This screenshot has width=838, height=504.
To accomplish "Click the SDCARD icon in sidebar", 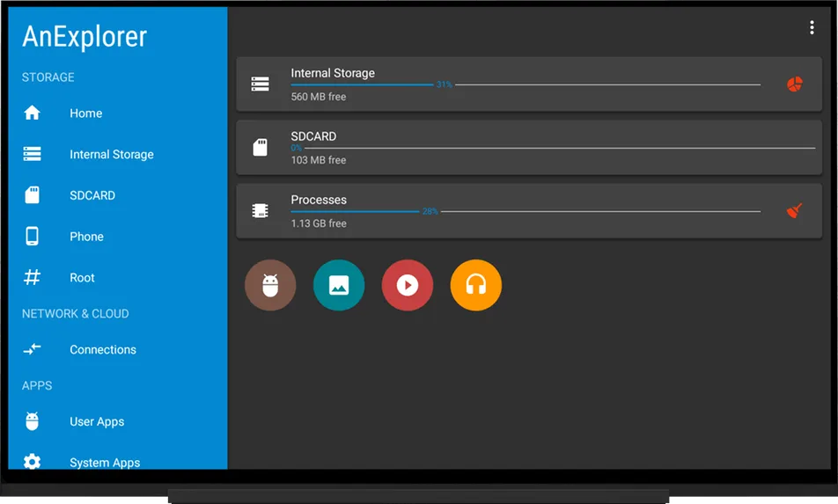I will click(32, 195).
